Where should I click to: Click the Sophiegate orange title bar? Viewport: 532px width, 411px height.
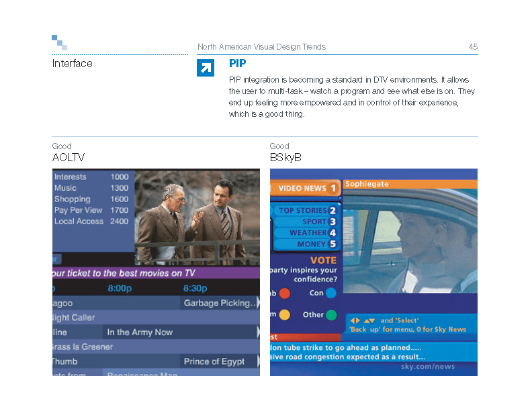[x=410, y=184]
